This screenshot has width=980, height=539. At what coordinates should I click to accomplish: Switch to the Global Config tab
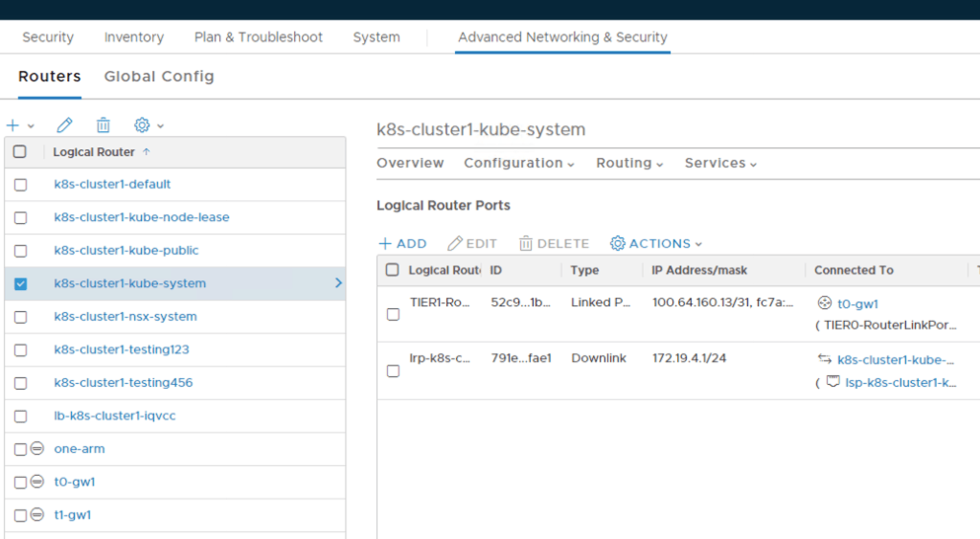click(x=159, y=77)
